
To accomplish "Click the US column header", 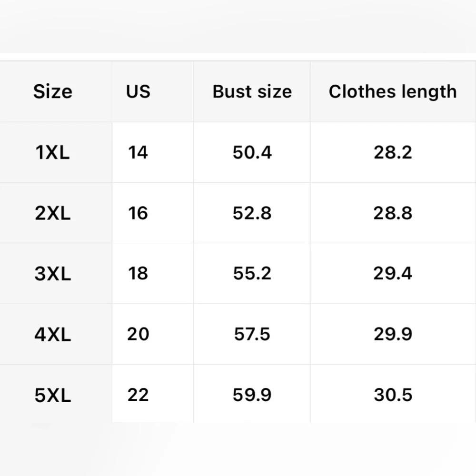I will pyautogui.click(x=138, y=91).
